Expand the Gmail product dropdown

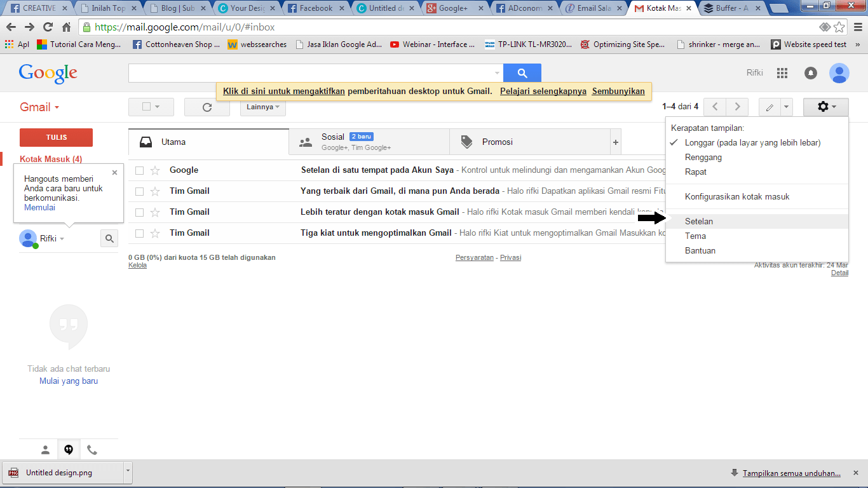click(x=57, y=107)
